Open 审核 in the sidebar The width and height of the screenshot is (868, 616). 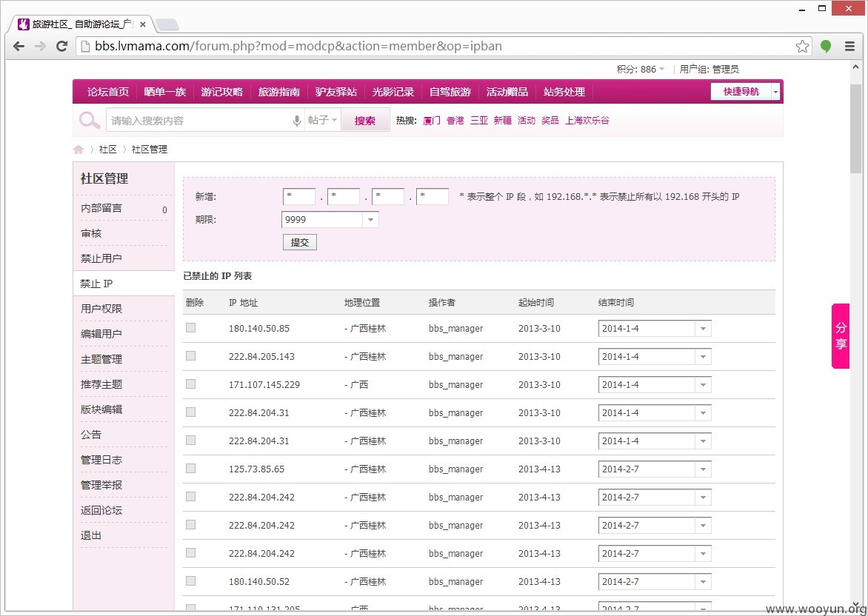91,233
